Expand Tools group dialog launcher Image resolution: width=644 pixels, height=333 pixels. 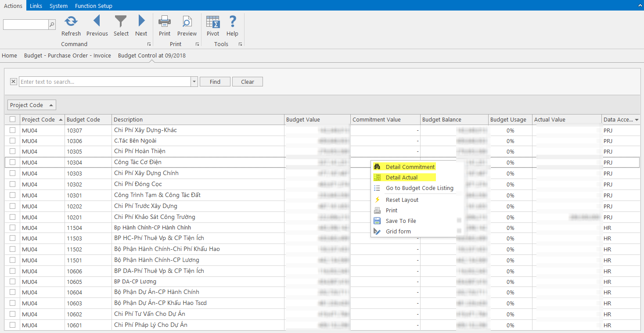pos(240,44)
